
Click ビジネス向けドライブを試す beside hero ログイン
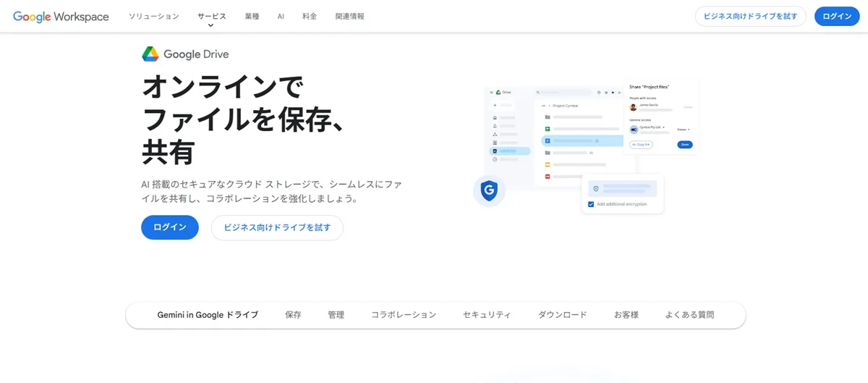(277, 227)
